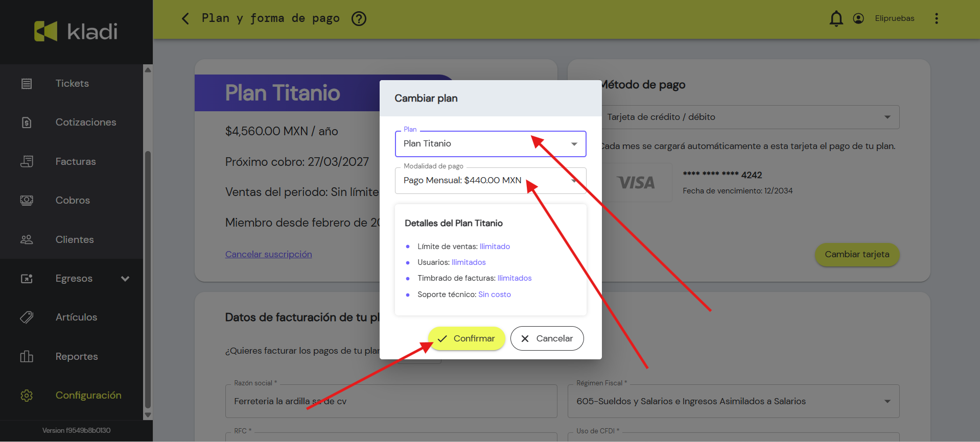Click the Cambiar plan dialog title
This screenshot has height=442, width=980.
point(426,99)
